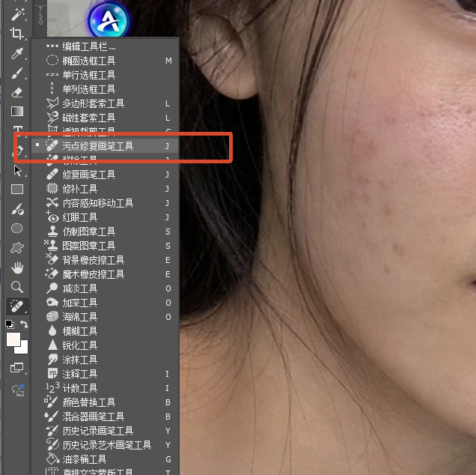Select the Ellipse tool in toolbar

click(17, 229)
